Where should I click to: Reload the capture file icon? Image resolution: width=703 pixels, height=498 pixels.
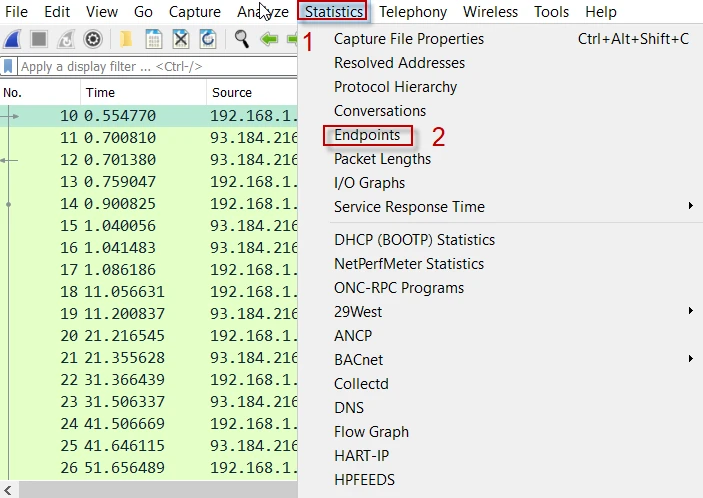(x=208, y=40)
